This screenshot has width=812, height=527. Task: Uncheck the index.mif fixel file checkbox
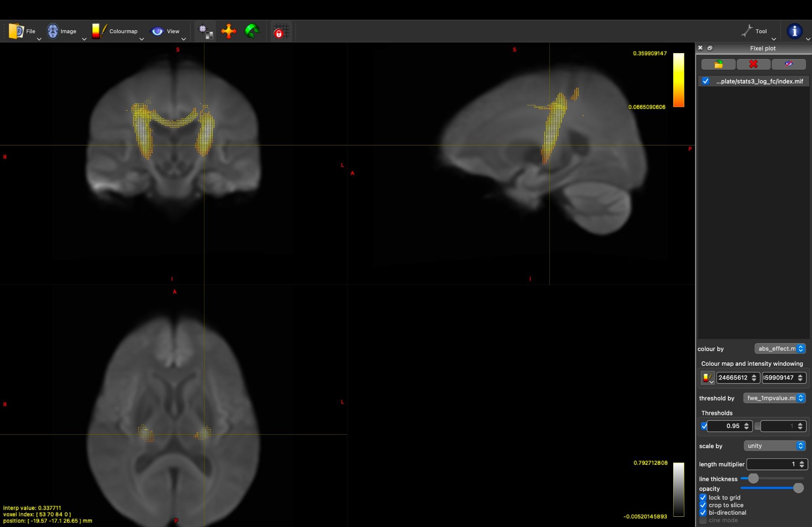click(x=706, y=81)
